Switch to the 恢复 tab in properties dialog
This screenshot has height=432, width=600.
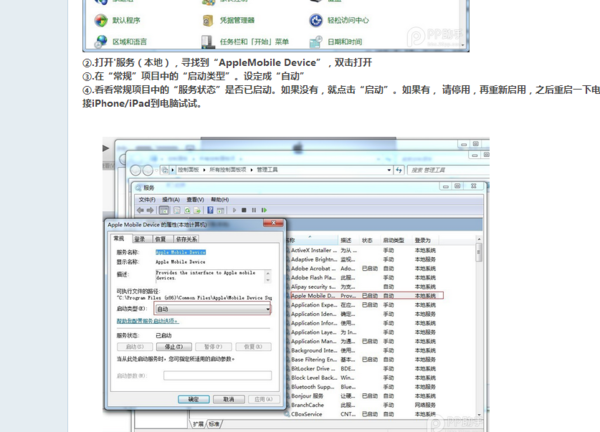[x=161, y=239]
